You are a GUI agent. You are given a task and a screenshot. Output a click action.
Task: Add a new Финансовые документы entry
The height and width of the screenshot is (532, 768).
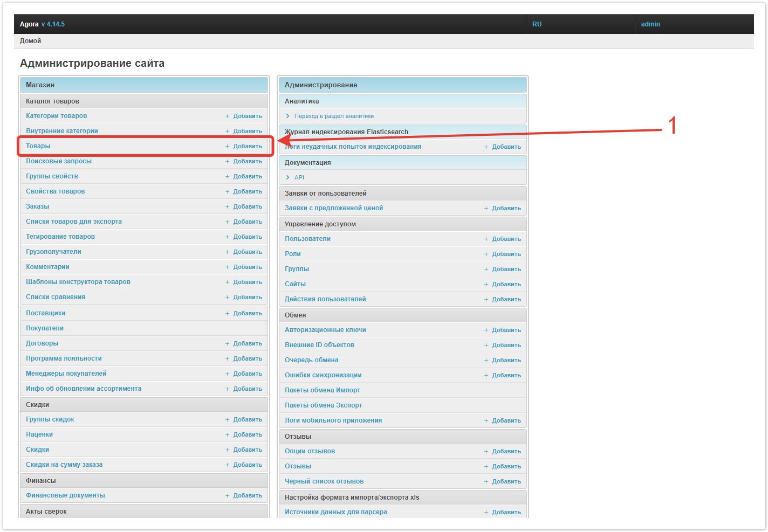(247, 496)
